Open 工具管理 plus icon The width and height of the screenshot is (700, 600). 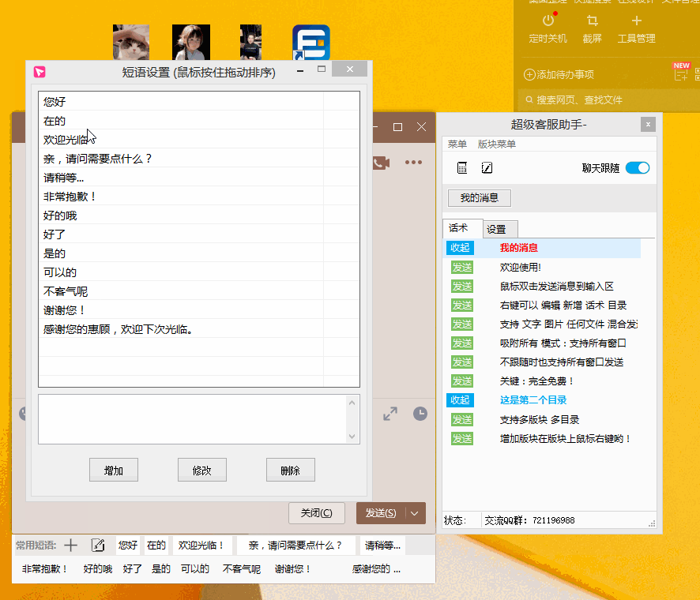(x=636, y=21)
